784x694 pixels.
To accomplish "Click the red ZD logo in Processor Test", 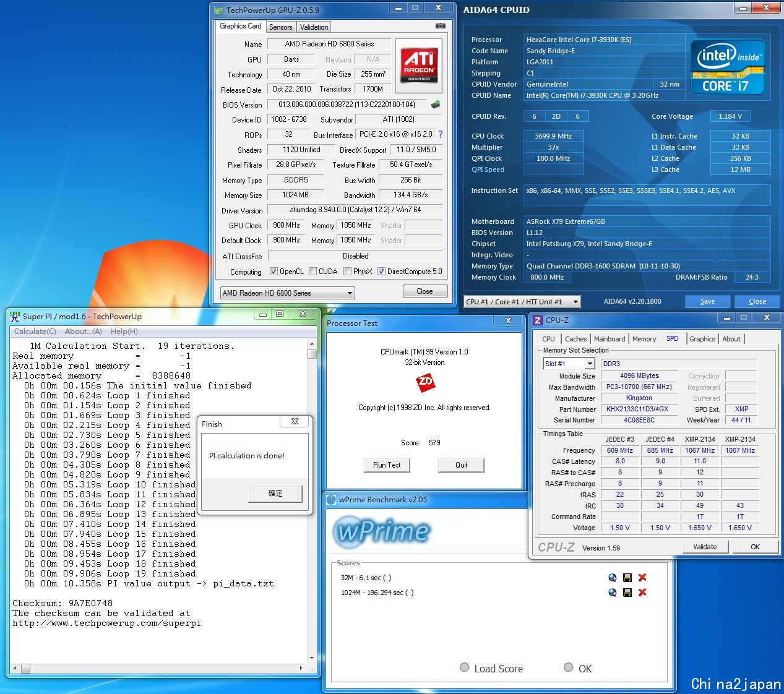I will tap(425, 383).
